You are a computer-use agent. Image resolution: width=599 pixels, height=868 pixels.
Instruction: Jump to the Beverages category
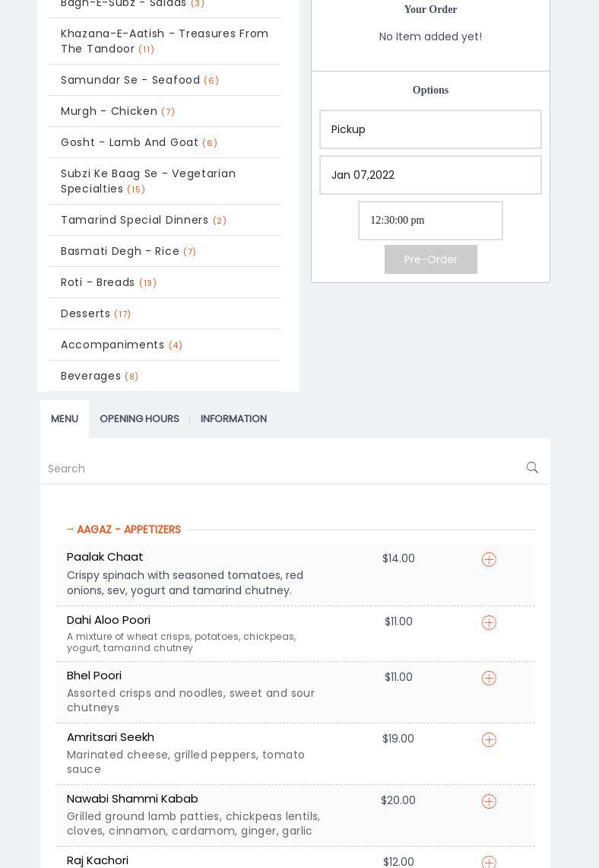[91, 376]
